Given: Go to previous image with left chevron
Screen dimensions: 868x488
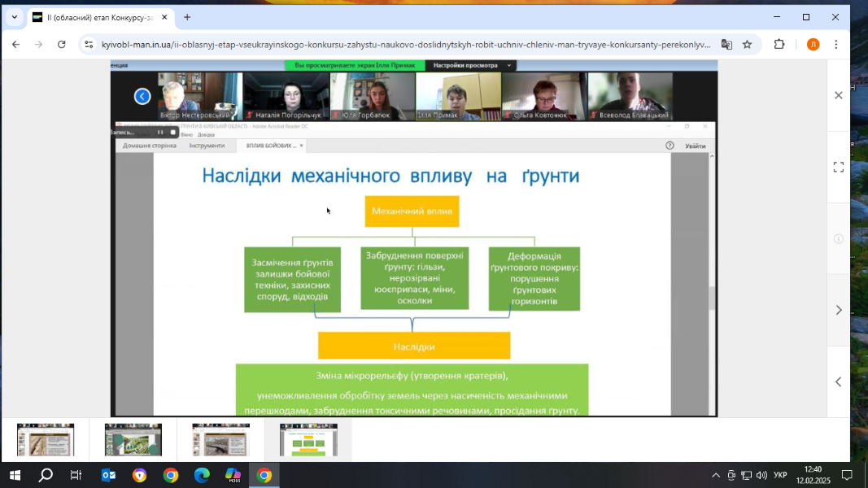Looking at the screenshot, I should pyautogui.click(x=839, y=381).
